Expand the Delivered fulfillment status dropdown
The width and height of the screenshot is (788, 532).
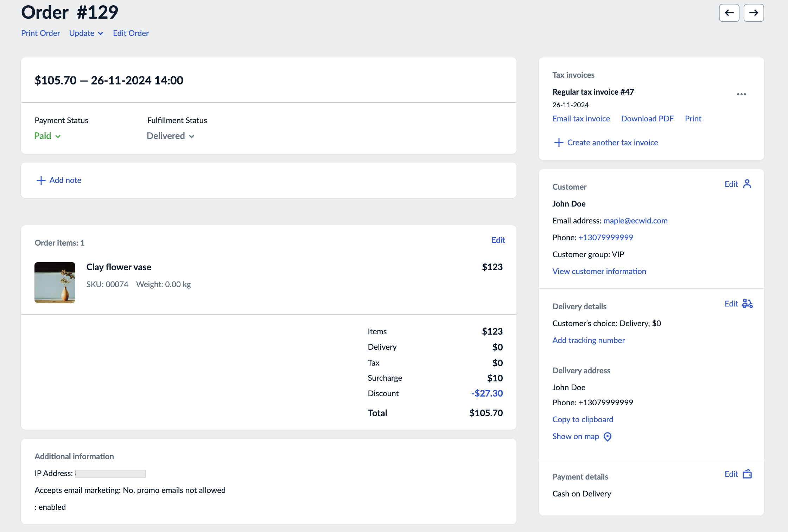(x=170, y=136)
